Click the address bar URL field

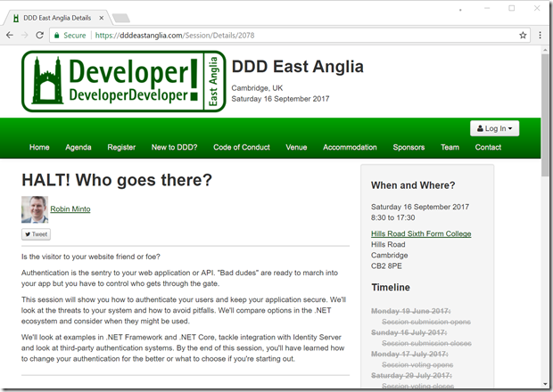pos(289,36)
